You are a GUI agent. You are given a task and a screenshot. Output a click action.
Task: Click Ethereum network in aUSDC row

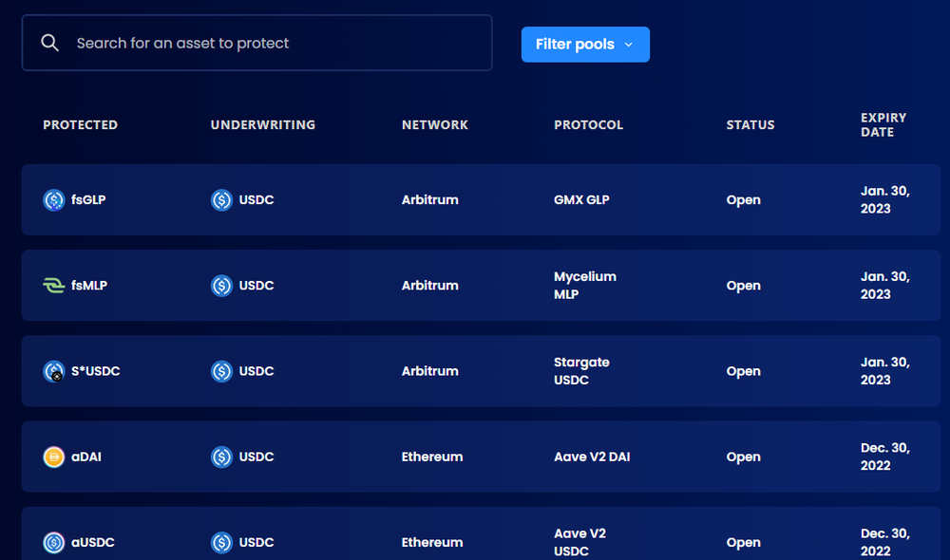pyautogui.click(x=432, y=543)
